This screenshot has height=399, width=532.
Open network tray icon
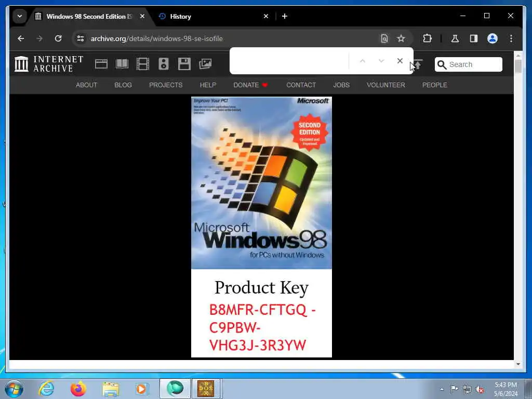(467, 389)
